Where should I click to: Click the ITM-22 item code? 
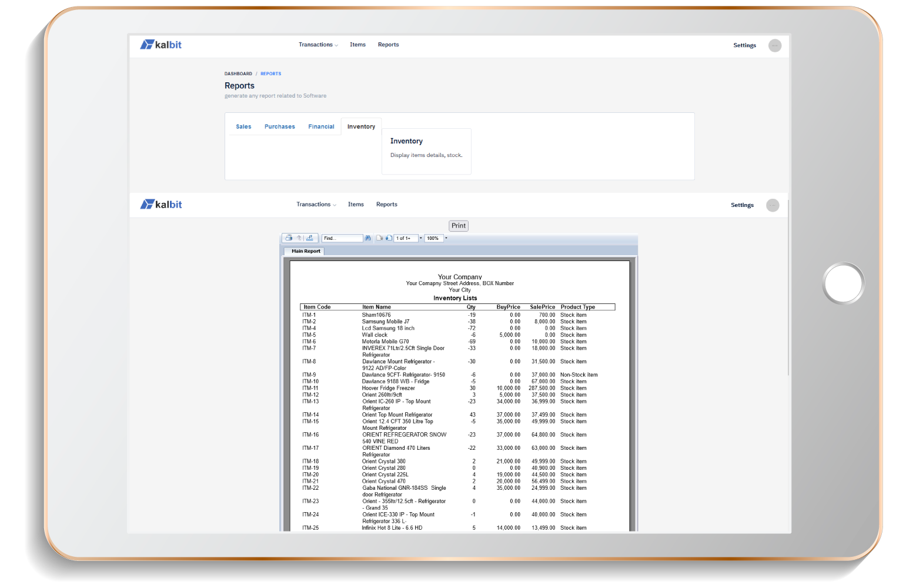[x=310, y=488]
